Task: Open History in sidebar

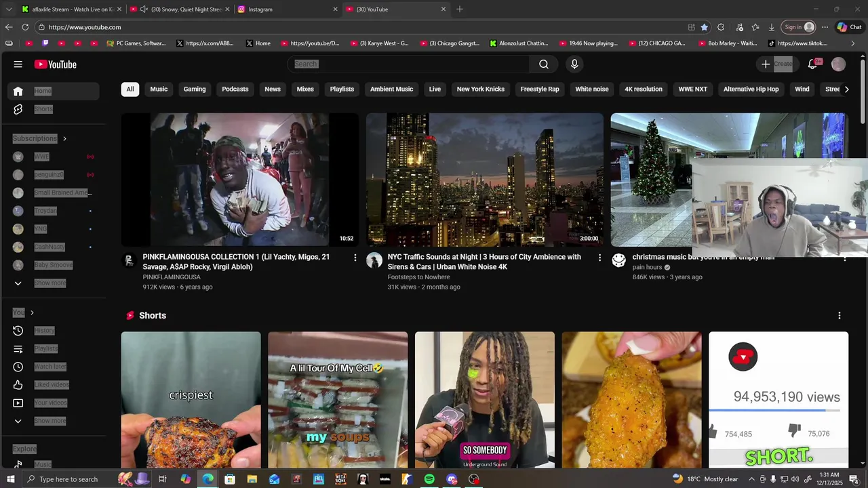Action: 54,331
